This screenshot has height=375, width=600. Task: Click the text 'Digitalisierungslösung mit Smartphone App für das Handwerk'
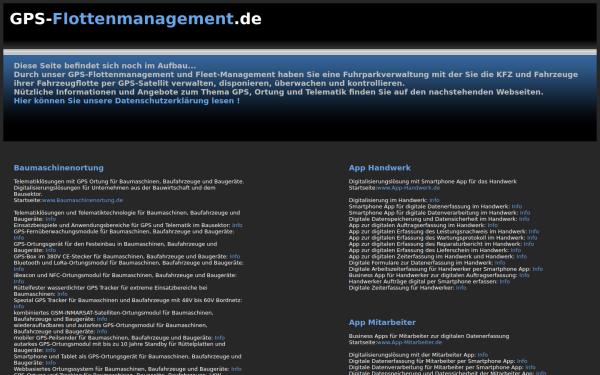click(x=432, y=182)
